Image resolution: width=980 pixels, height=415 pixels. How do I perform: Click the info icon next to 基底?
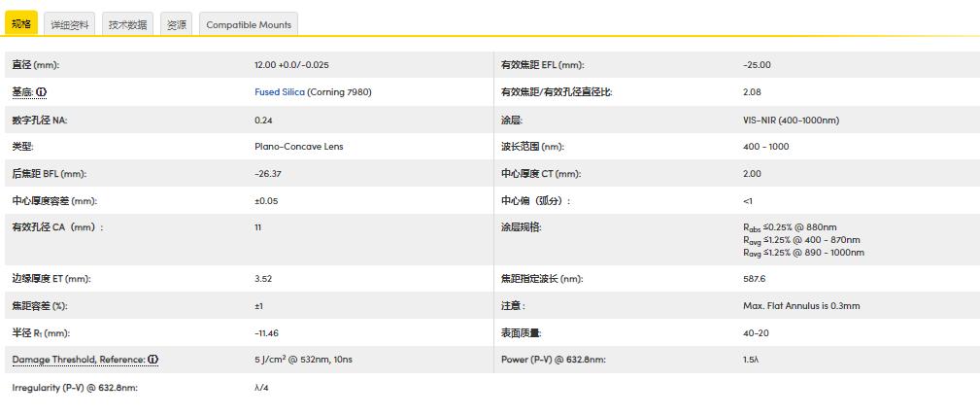(x=42, y=92)
